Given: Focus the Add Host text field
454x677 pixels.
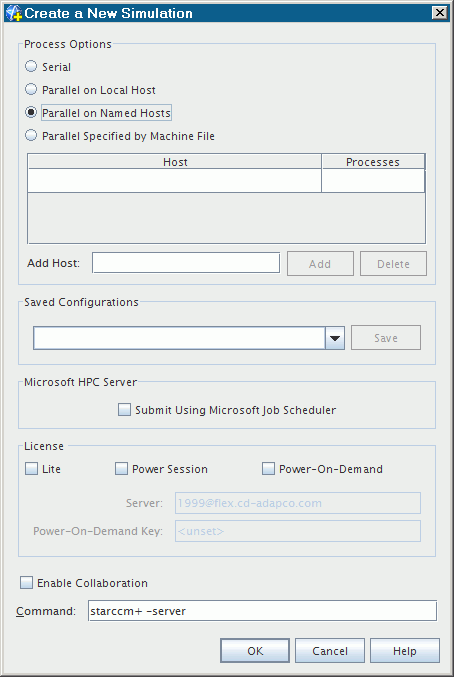Looking at the screenshot, I should [x=186, y=263].
